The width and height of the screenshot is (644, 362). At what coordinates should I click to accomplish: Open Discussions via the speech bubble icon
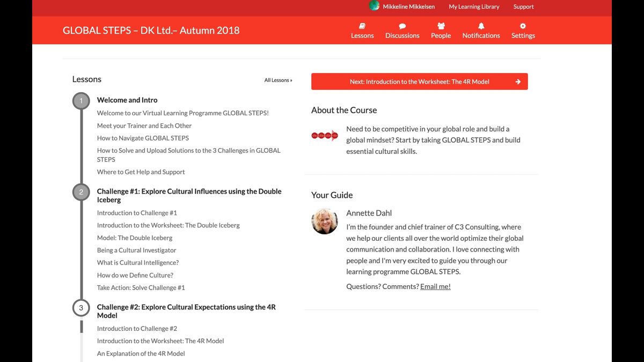point(402,26)
